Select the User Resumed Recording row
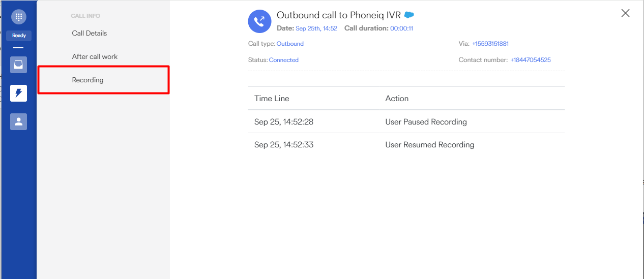This screenshot has height=279, width=644. tap(406, 145)
